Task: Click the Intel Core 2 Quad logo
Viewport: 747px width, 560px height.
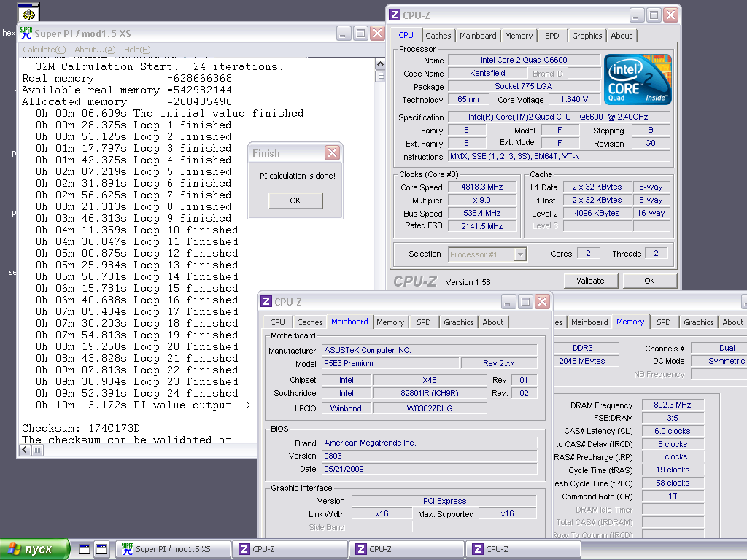Action: [638, 79]
